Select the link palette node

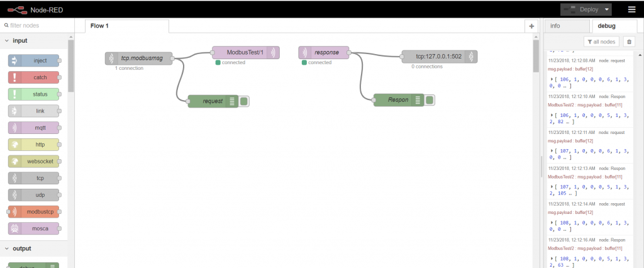34,111
